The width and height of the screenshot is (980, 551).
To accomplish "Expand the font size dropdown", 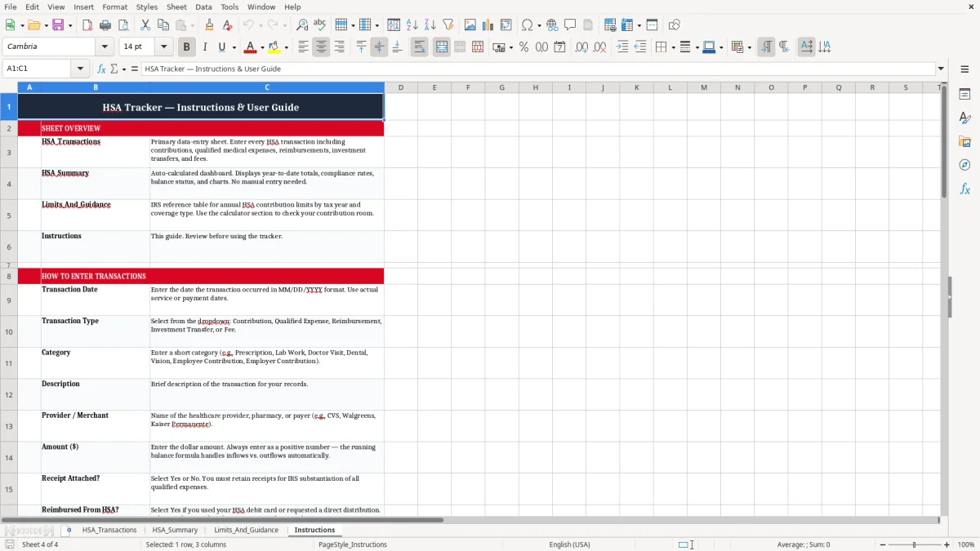I will coord(163,47).
